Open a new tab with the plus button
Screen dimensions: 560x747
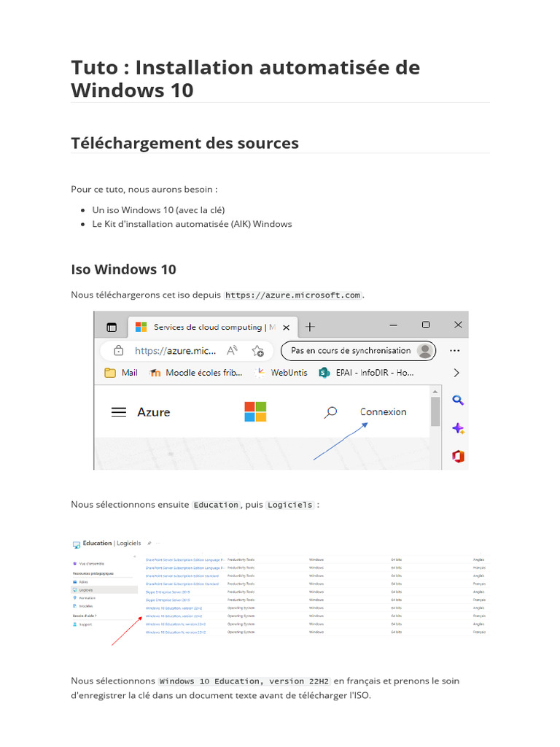coord(310,327)
